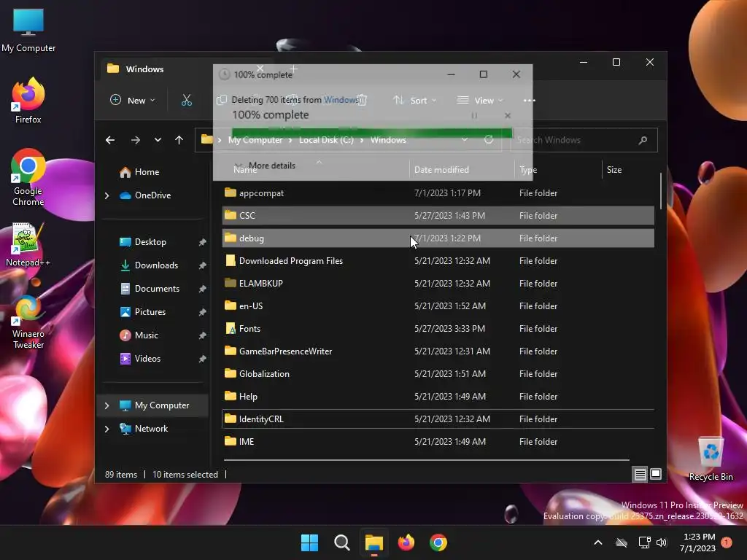Select the CSC folder row

click(x=438, y=215)
